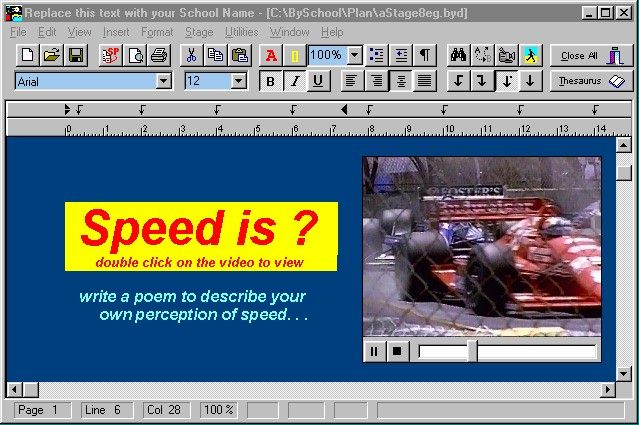Click 'double click on the video to view' text
Image resolution: width=639 pixels, height=425 pixels.
pyautogui.click(x=200, y=262)
